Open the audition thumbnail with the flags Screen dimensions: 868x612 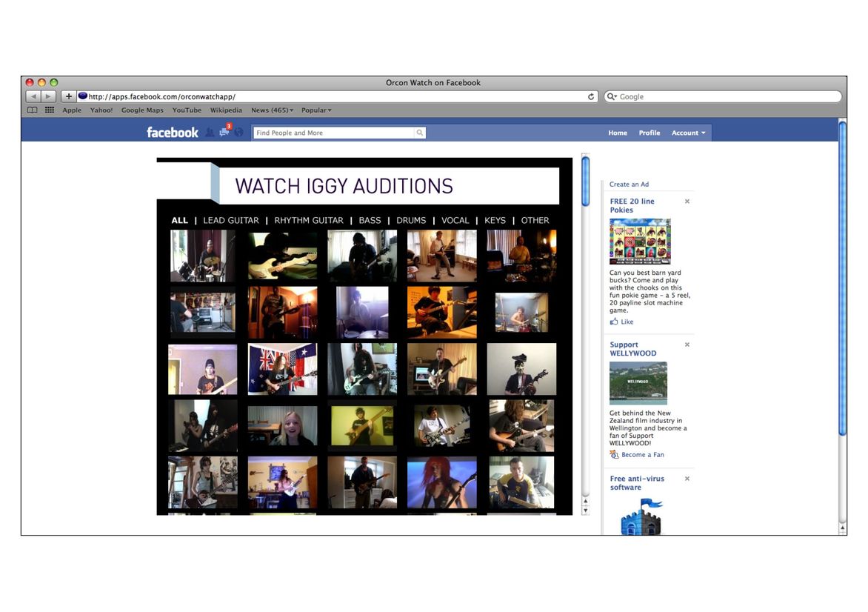[x=282, y=369]
